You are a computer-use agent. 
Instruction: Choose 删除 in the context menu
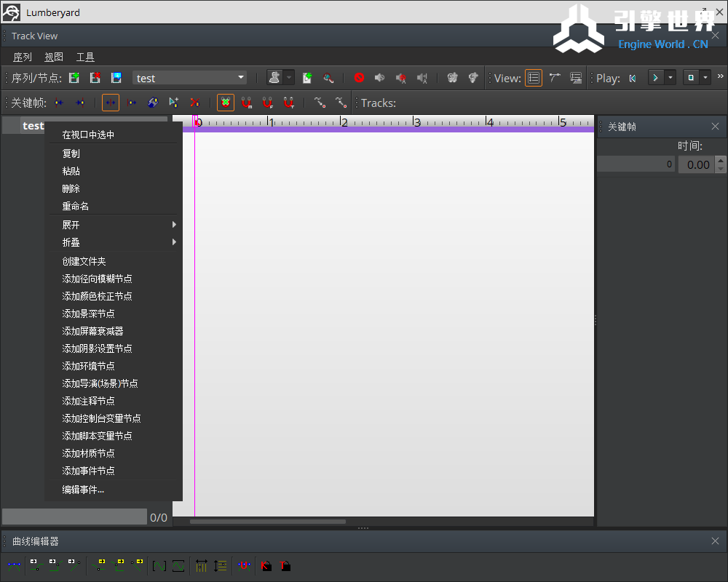click(x=114, y=189)
